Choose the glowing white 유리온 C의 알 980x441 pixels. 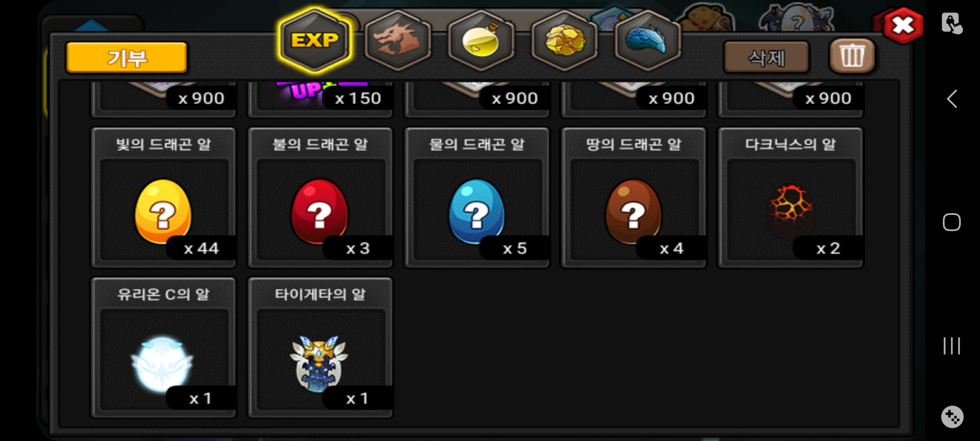point(163,348)
